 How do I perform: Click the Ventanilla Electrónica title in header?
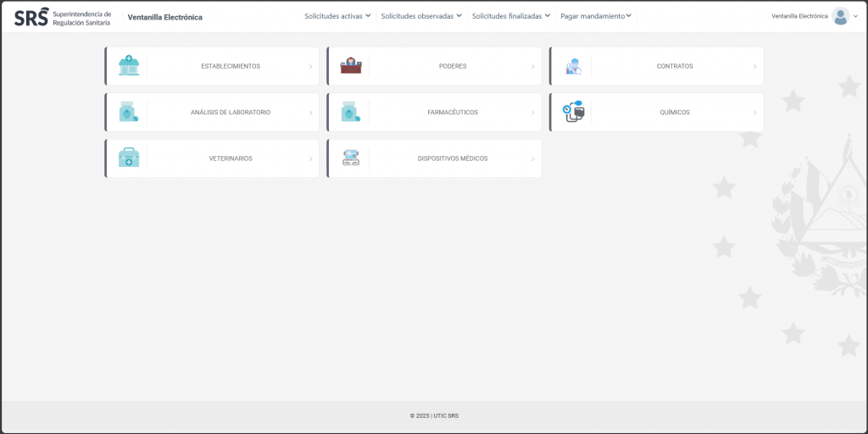coord(164,17)
